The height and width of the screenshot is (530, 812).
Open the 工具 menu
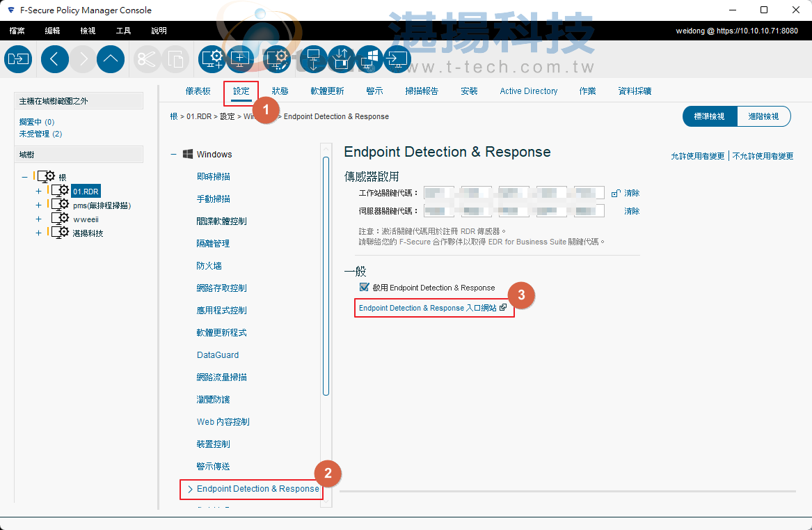(x=123, y=31)
